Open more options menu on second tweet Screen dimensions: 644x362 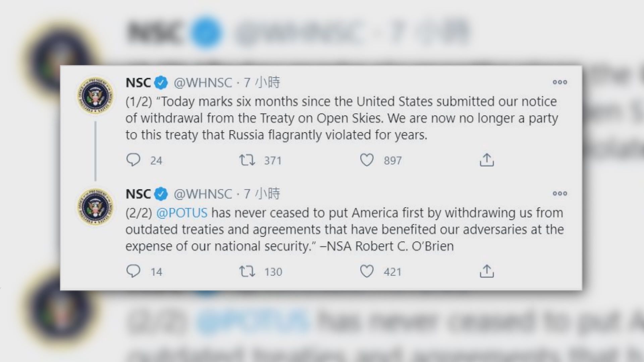click(560, 193)
